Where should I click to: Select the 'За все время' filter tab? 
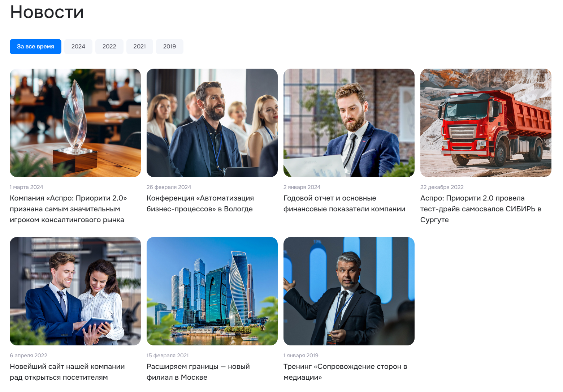coord(35,47)
